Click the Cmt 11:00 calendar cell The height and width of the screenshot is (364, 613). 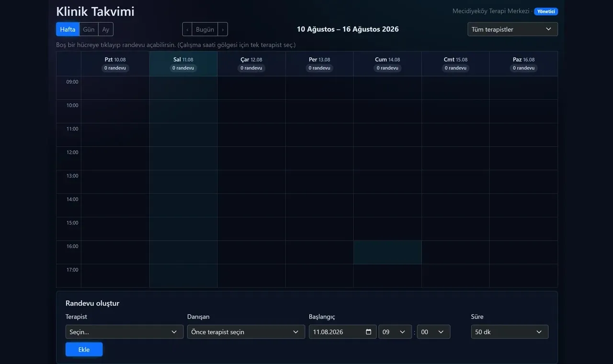point(455,135)
